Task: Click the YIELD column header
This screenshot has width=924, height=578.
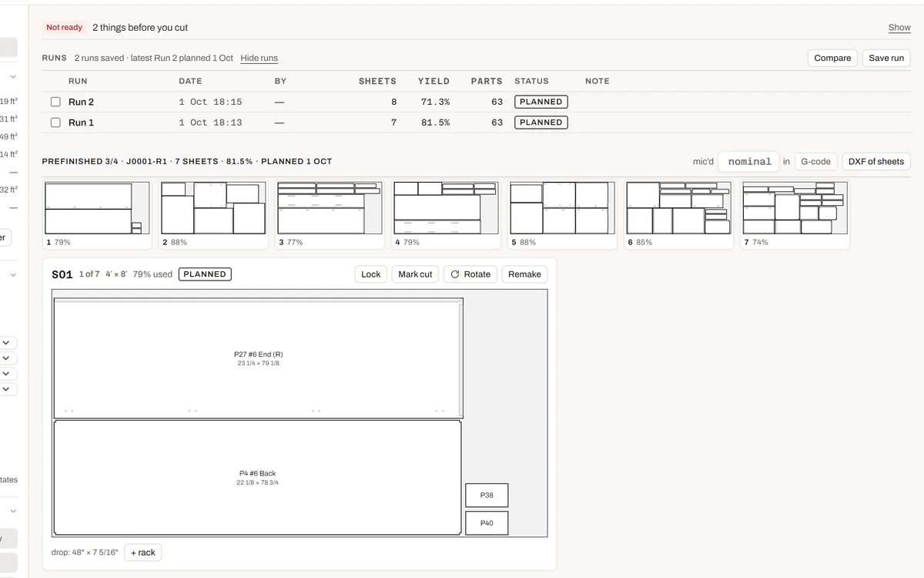Action: 434,81
